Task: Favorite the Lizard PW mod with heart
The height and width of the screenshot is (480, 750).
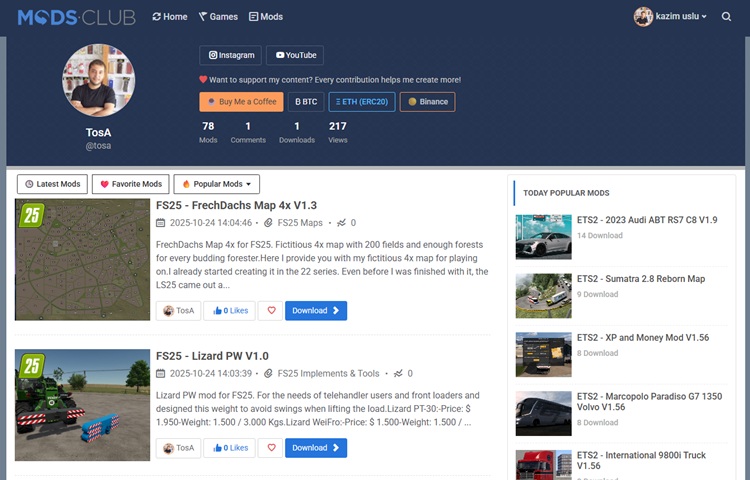Action: tap(270, 448)
